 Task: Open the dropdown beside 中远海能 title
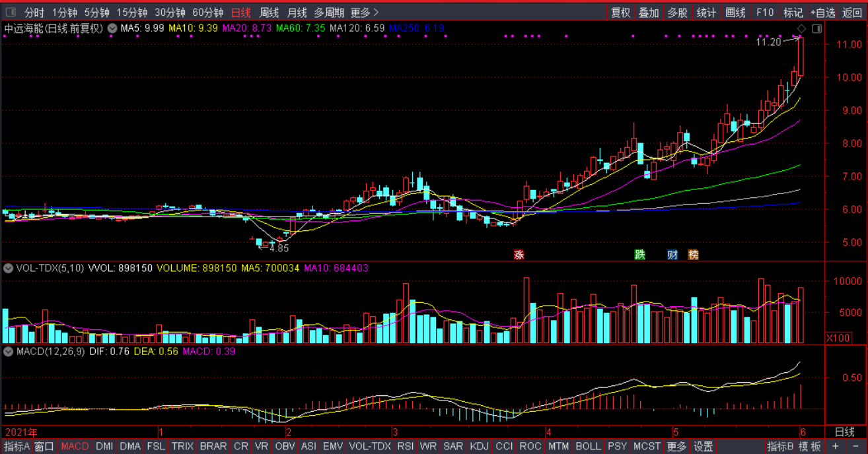point(112,28)
